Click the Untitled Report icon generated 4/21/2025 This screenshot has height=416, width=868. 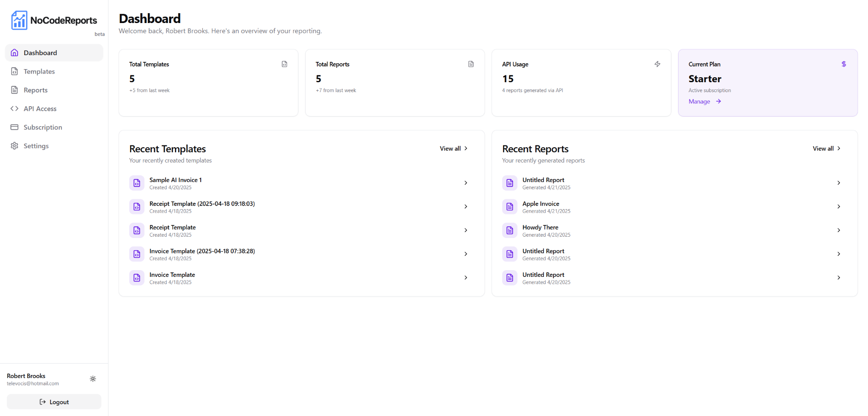(x=510, y=183)
